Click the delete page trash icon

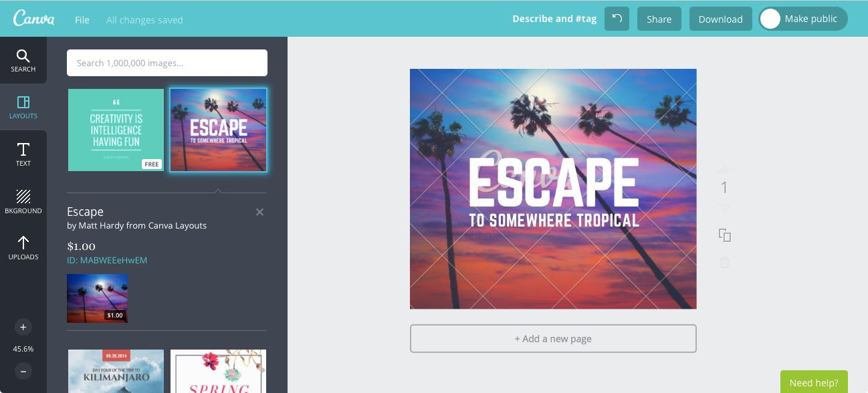coord(724,263)
